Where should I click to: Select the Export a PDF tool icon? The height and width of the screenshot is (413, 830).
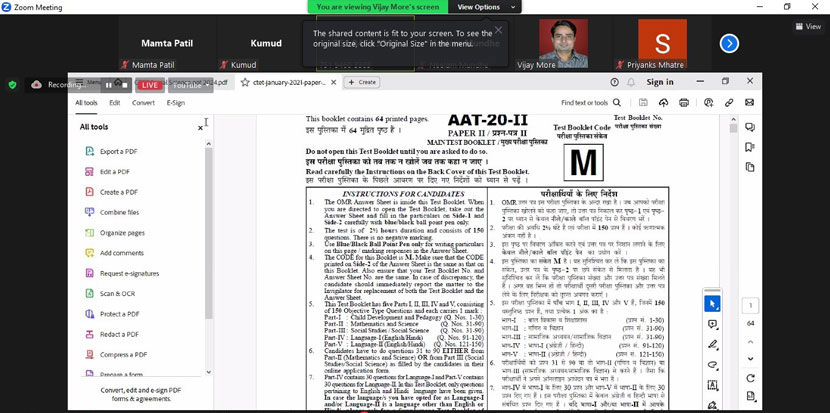(x=89, y=151)
